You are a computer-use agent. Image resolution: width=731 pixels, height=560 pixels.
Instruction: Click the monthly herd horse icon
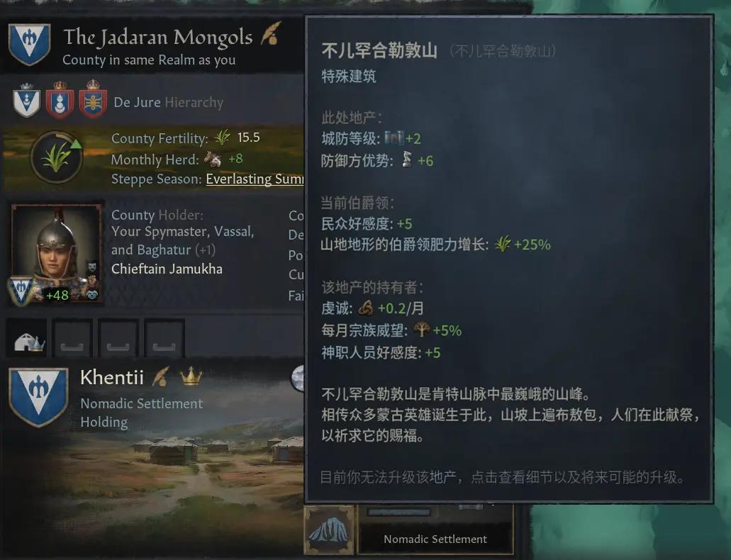213,159
